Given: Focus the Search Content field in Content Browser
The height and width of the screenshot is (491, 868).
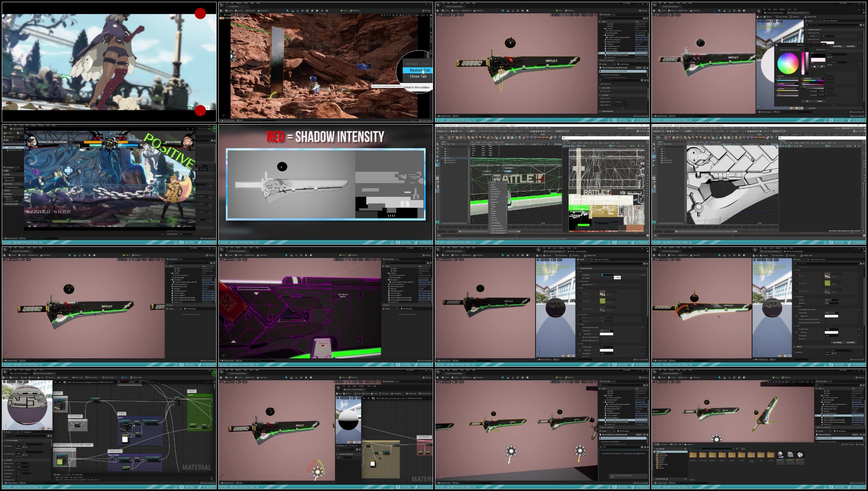Looking at the screenshot, I should point(711,448).
